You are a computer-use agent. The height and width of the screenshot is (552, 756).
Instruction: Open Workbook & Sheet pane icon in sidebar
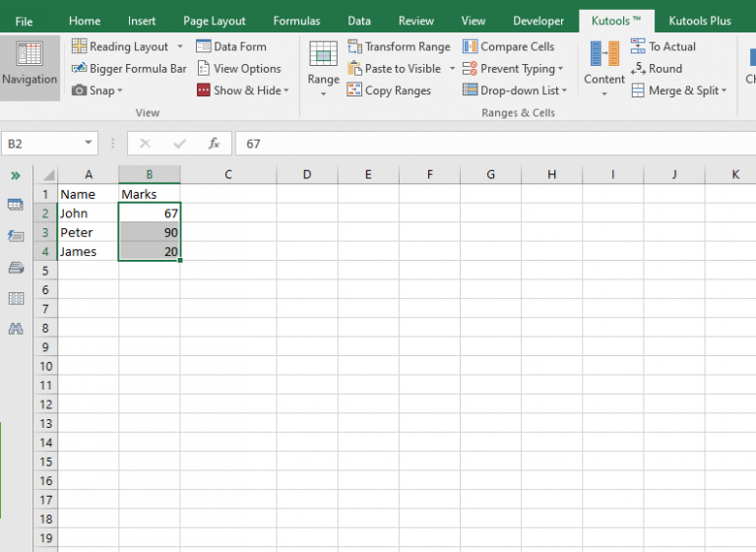coord(16,205)
